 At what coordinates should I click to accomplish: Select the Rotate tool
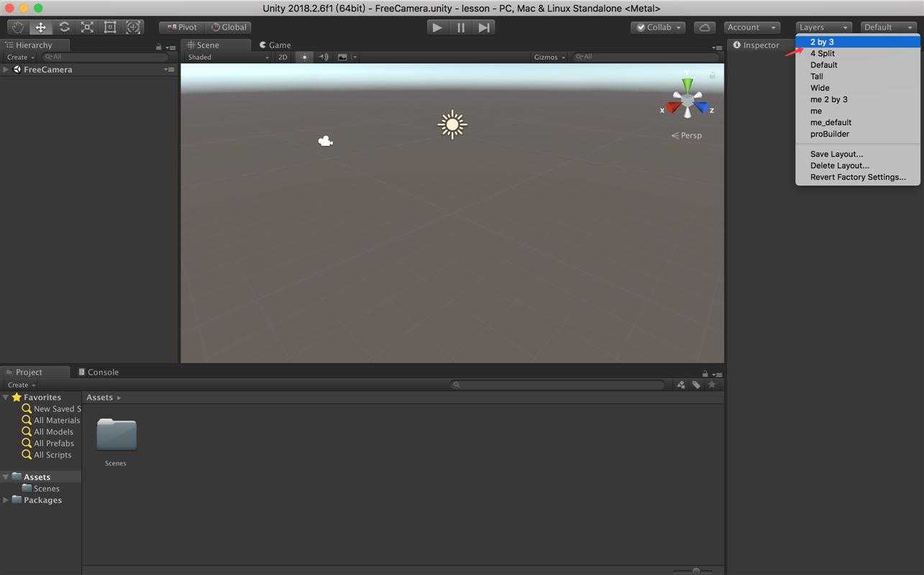[x=64, y=27]
